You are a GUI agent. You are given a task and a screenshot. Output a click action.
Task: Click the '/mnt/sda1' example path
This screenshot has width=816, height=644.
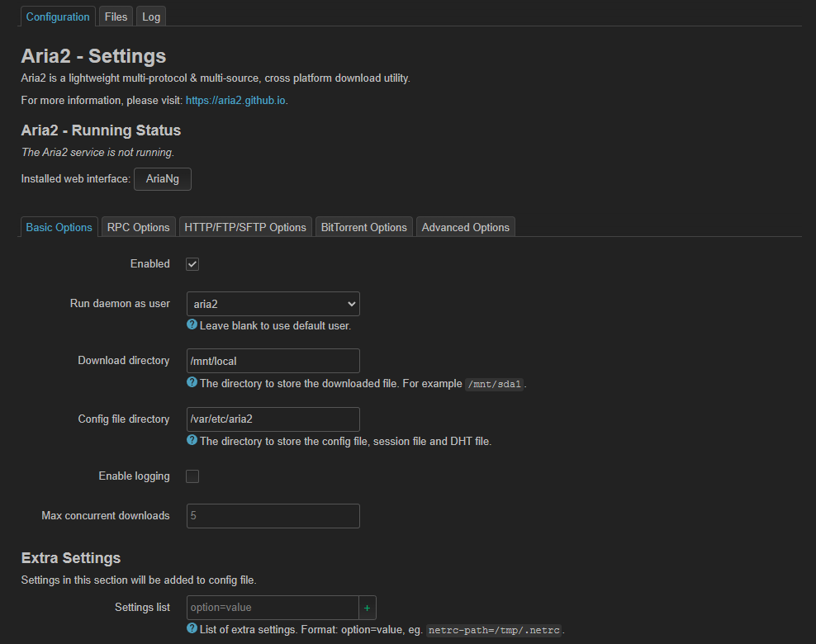point(495,385)
